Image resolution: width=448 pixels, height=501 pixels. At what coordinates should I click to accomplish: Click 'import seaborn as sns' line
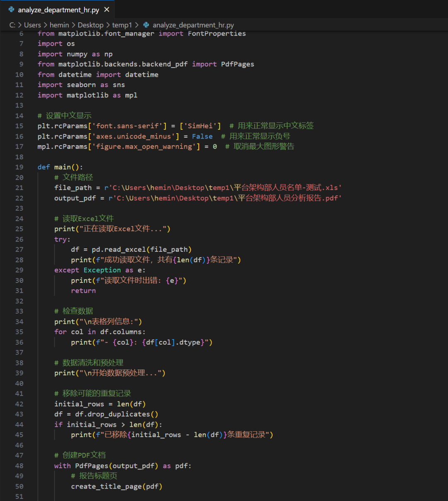[x=81, y=85]
